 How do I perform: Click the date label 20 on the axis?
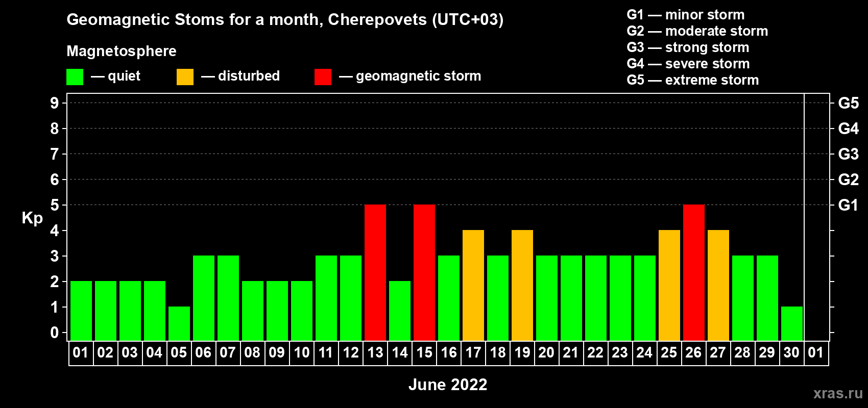[x=546, y=352]
